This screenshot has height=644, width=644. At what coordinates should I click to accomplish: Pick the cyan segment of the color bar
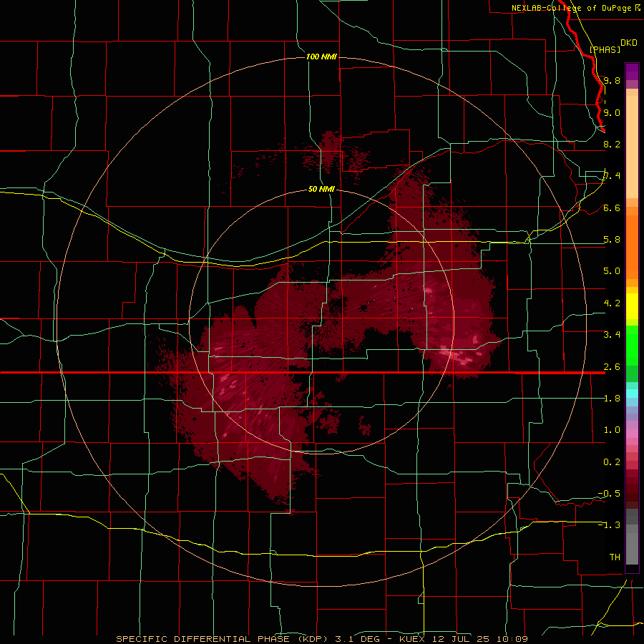632,393
